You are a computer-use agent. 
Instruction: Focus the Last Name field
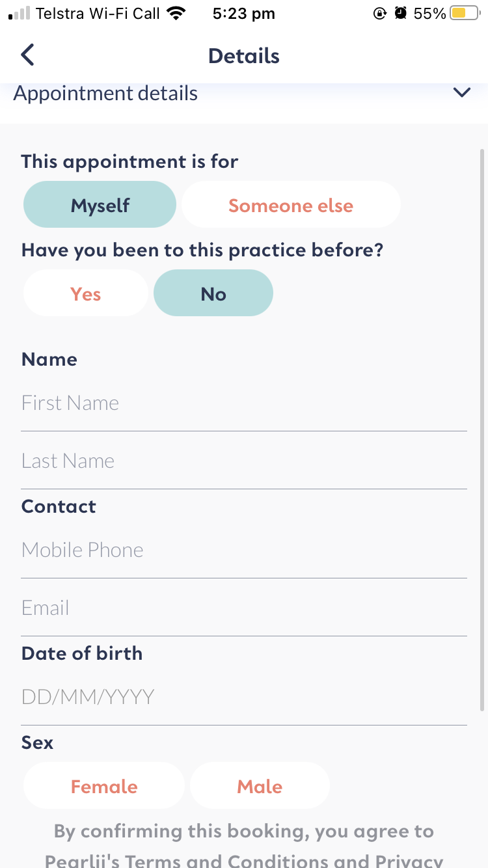244,461
